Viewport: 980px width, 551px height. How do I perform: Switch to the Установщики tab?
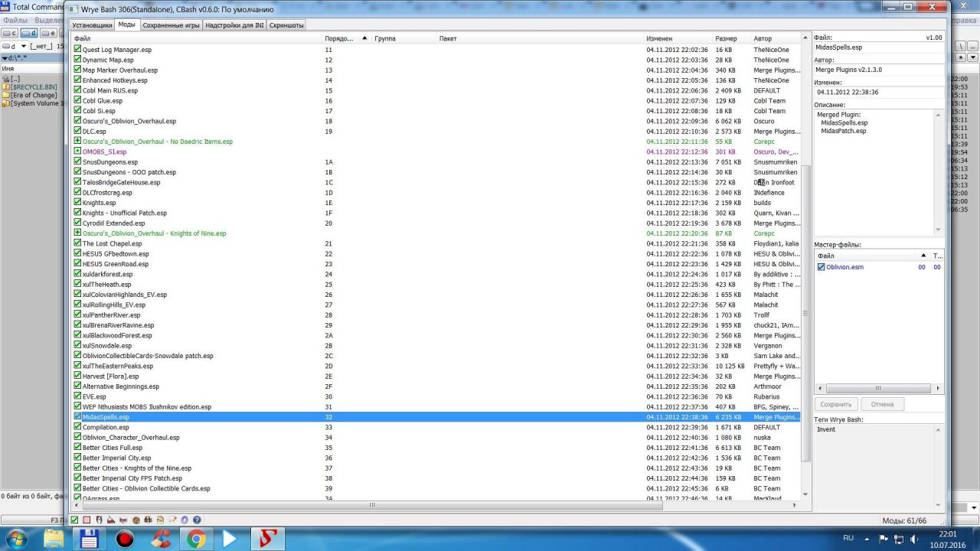coord(92,25)
